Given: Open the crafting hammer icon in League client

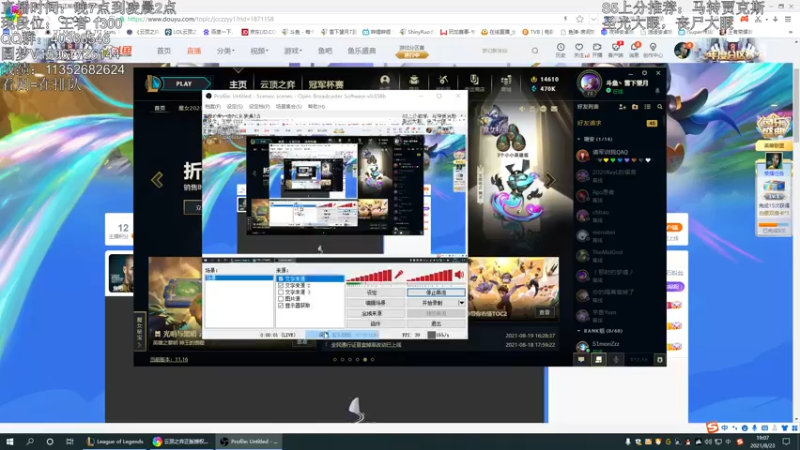Looking at the screenshot, I should click(443, 81).
